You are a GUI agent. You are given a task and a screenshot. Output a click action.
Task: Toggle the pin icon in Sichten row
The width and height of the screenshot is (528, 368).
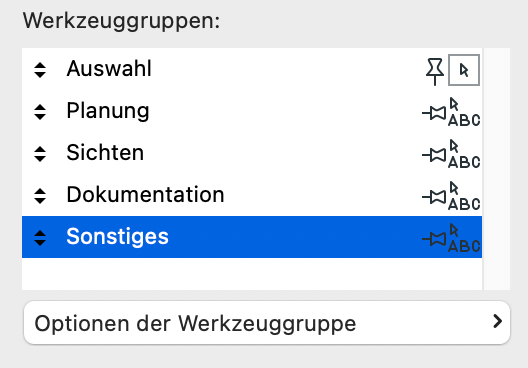[434, 155]
